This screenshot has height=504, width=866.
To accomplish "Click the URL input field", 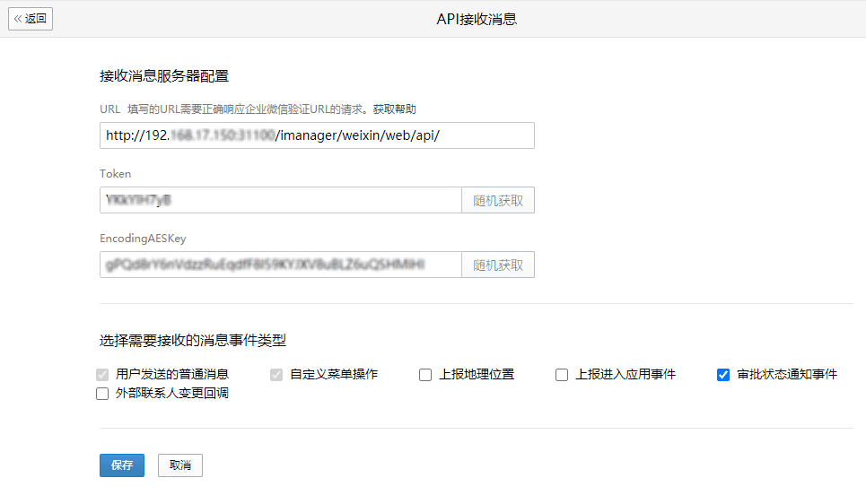I will click(317, 135).
